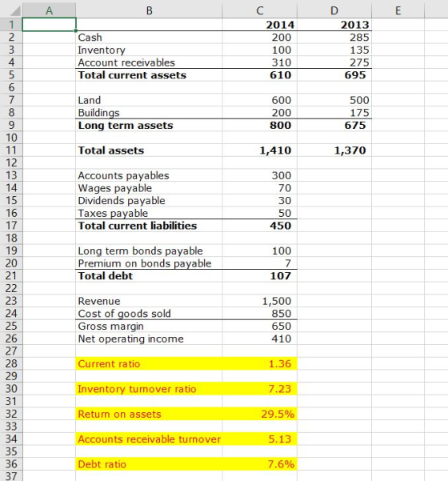Select Revenue value 1,500

tap(260, 301)
